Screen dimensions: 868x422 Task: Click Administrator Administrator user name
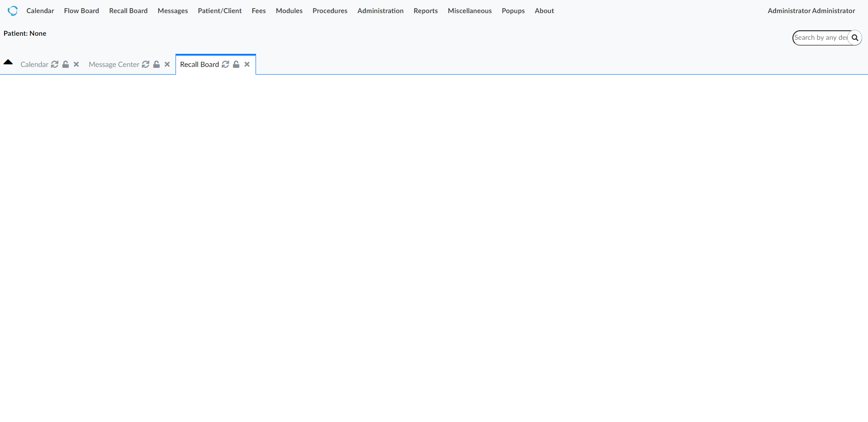pos(811,10)
